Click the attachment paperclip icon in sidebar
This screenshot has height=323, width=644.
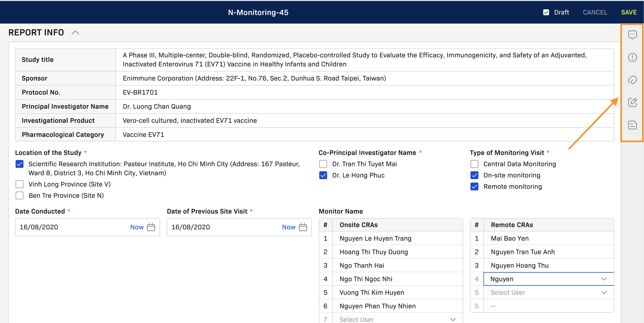[632, 80]
